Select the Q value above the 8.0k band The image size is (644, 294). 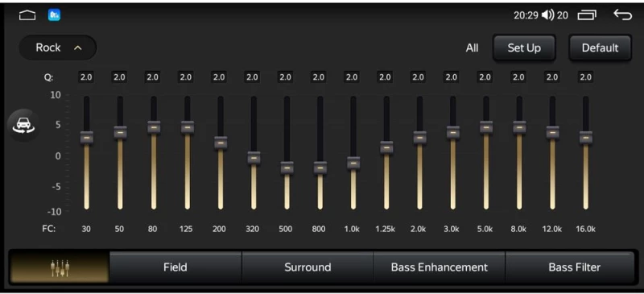518,77
